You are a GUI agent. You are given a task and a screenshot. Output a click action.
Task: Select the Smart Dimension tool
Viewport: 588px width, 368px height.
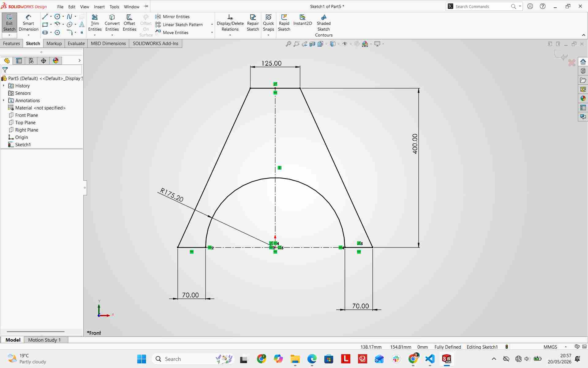click(x=28, y=23)
